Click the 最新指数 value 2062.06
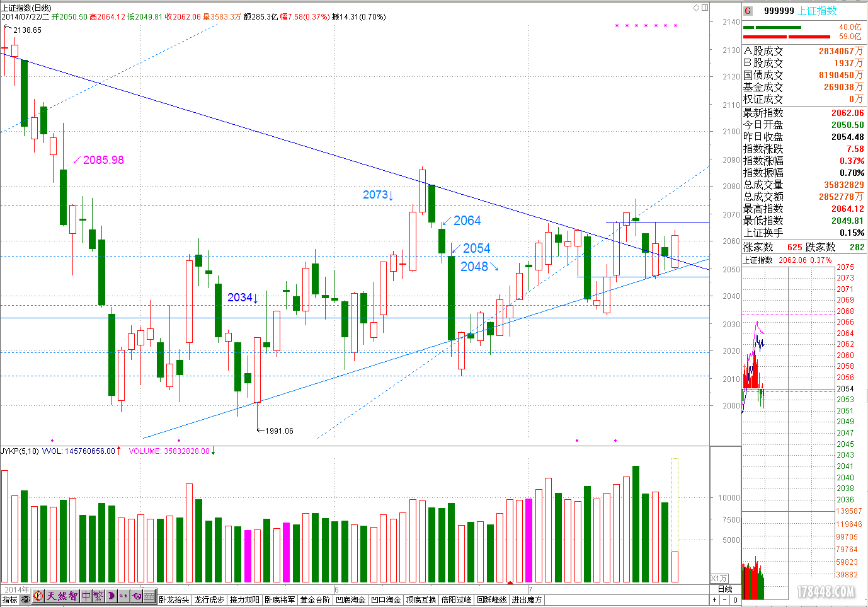This screenshot has height=607, width=868. tap(847, 113)
